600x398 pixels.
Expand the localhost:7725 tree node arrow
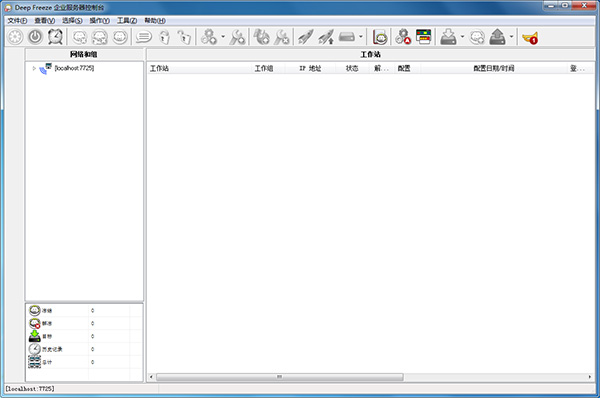[x=34, y=69]
